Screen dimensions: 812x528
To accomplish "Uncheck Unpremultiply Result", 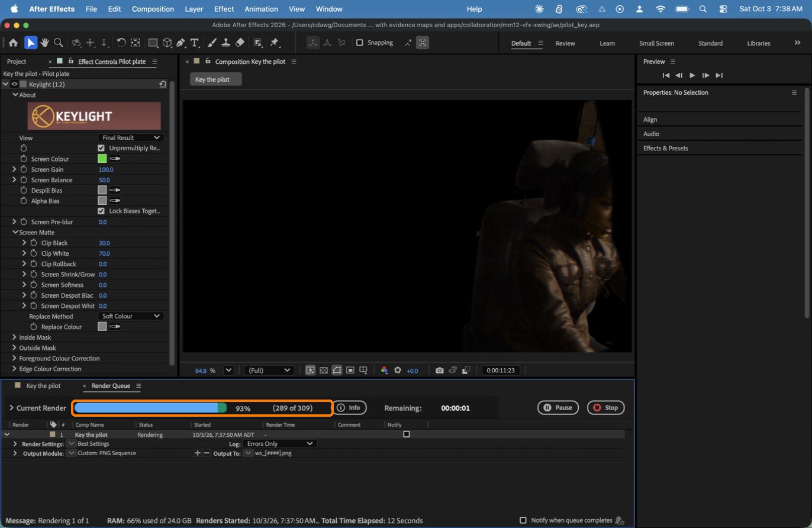I will click(101, 148).
